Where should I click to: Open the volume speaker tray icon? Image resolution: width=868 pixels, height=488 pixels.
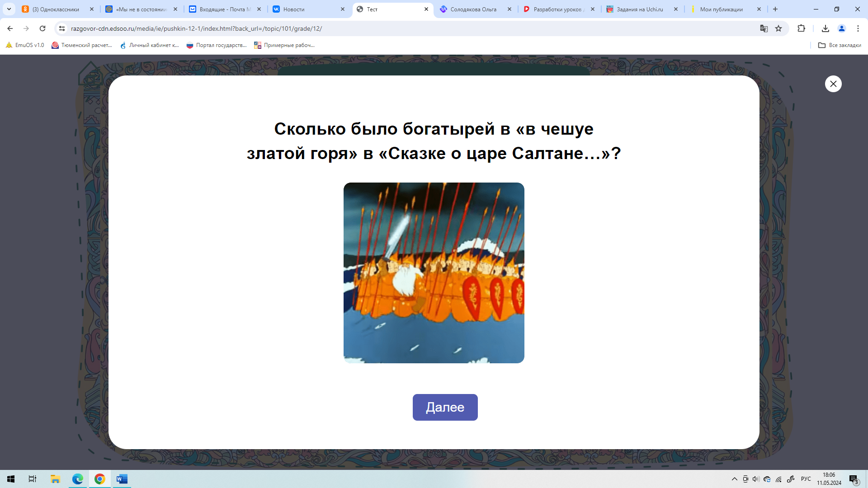click(756, 479)
